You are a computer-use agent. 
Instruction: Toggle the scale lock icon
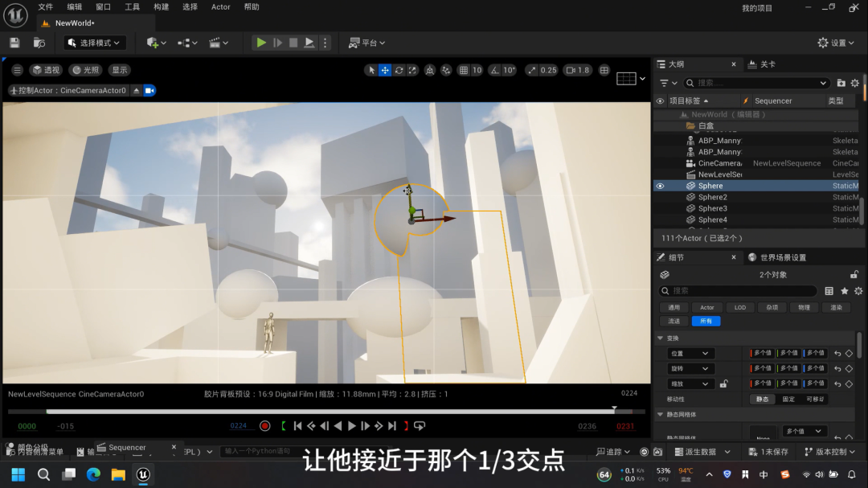[x=723, y=384]
